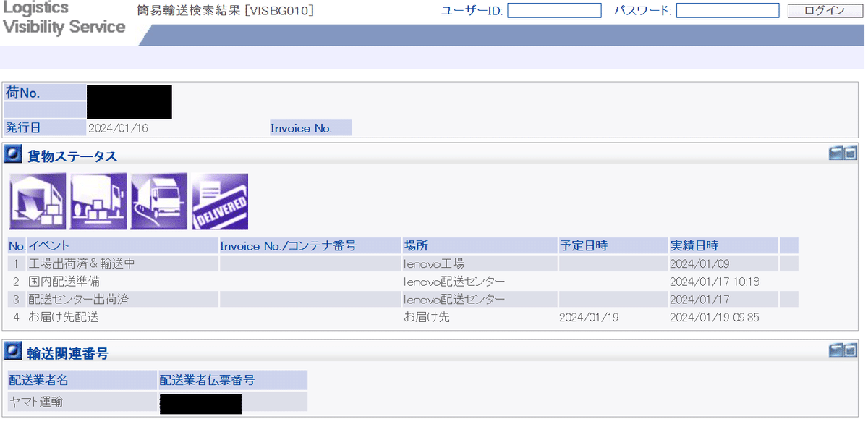Click row number 1 in event table
This screenshot has height=422, width=868.
pyautogui.click(x=15, y=264)
